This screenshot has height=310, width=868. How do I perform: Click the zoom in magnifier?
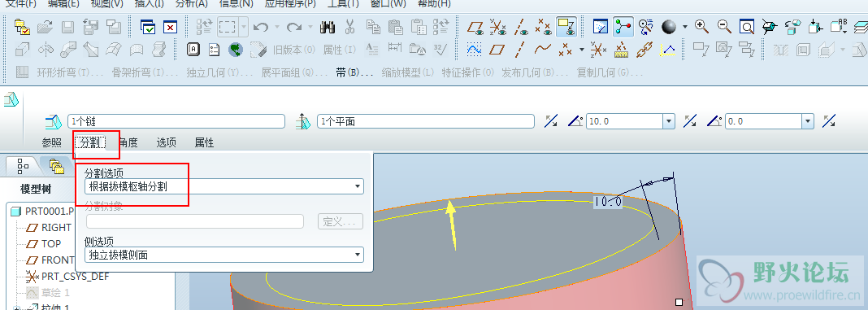702,26
